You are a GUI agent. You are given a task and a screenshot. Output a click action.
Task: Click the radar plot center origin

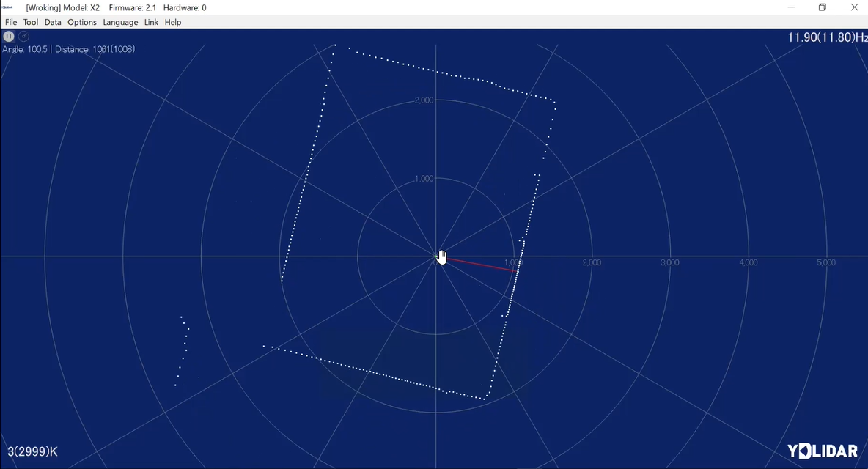coord(436,256)
